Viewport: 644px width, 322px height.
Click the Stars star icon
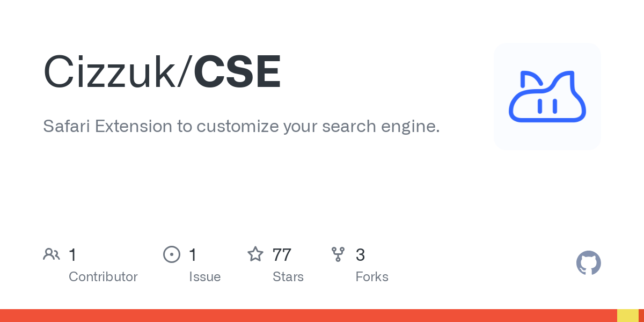[x=255, y=254]
